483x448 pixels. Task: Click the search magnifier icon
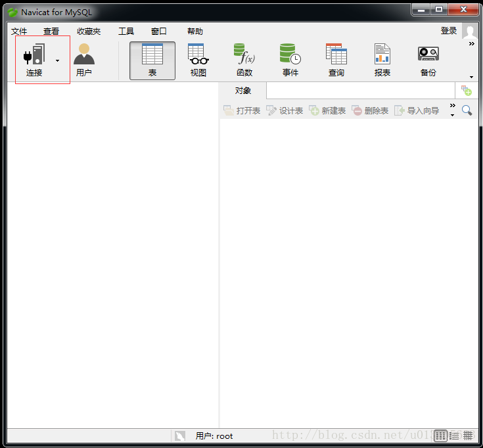point(467,110)
